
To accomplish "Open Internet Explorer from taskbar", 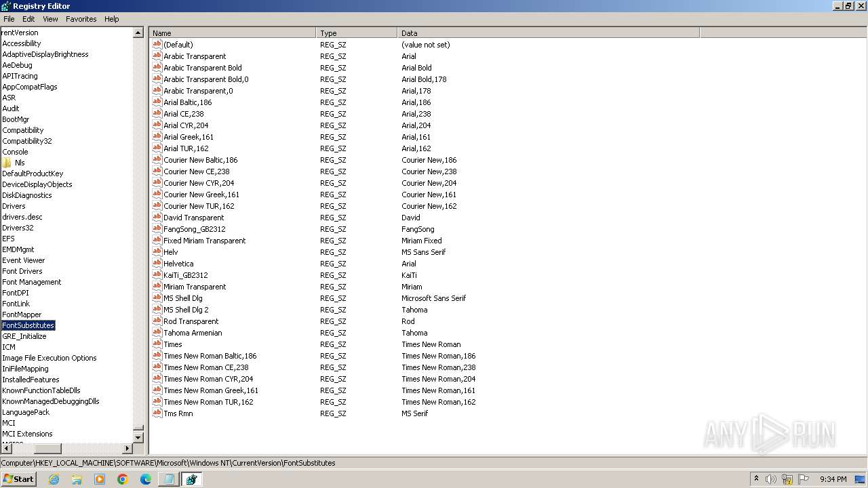I will coord(54,479).
